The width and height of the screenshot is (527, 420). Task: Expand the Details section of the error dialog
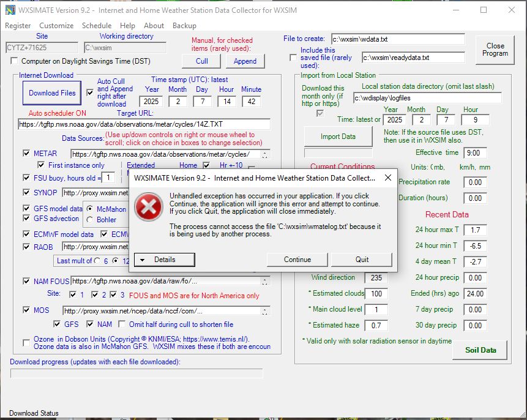click(165, 260)
